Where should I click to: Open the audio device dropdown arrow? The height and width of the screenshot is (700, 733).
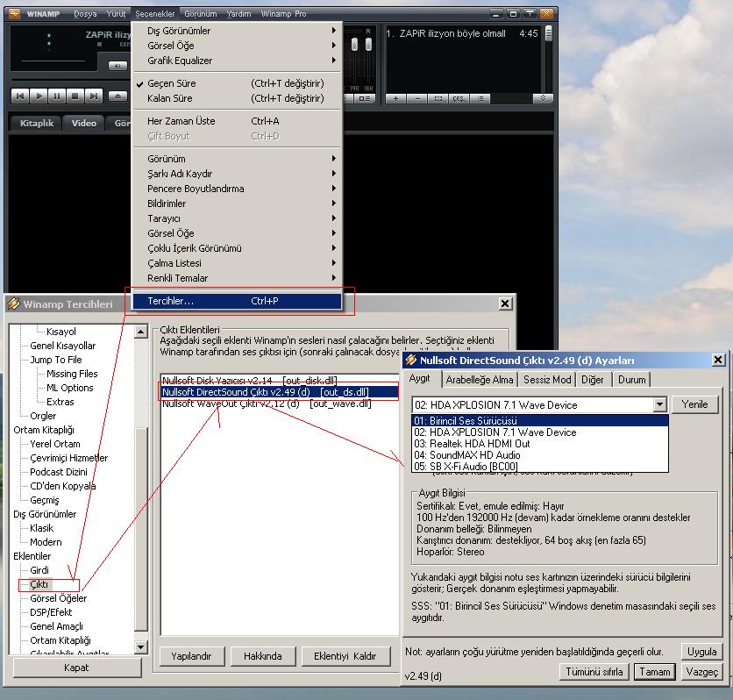(659, 404)
